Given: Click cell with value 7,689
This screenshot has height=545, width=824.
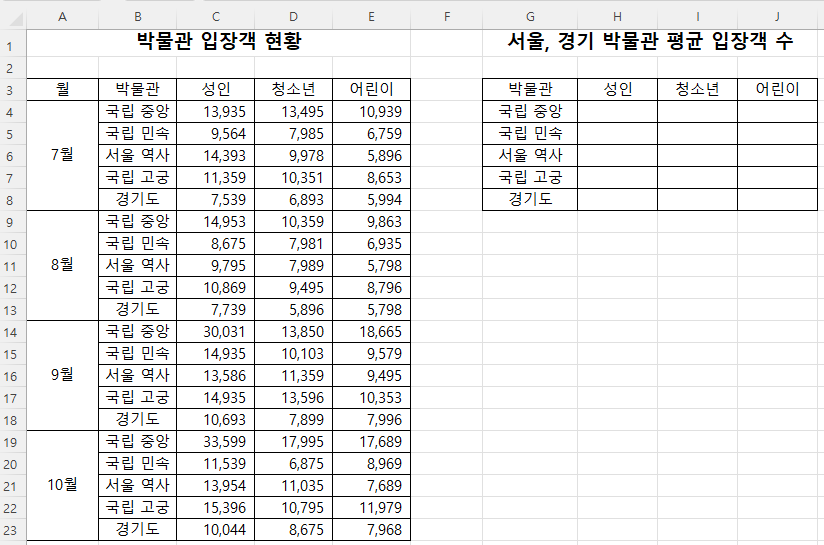Looking at the screenshot, I should 372,486.
